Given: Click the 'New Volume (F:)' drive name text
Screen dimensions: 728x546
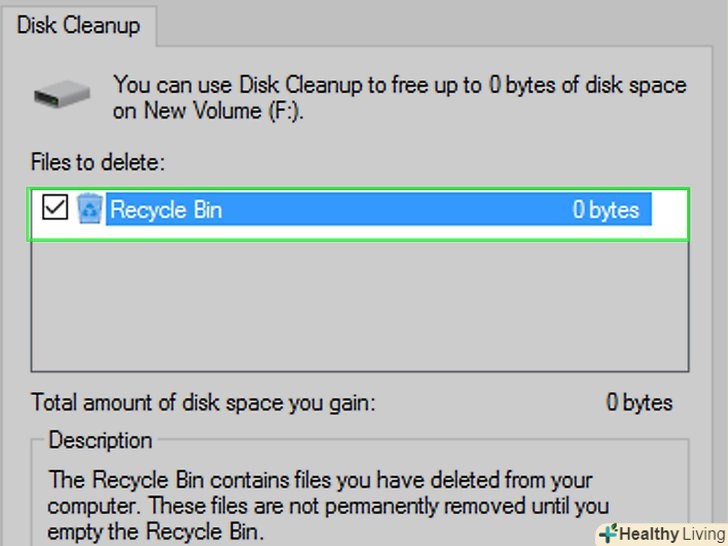Looking at the screenshot, I should coord(221,111).
